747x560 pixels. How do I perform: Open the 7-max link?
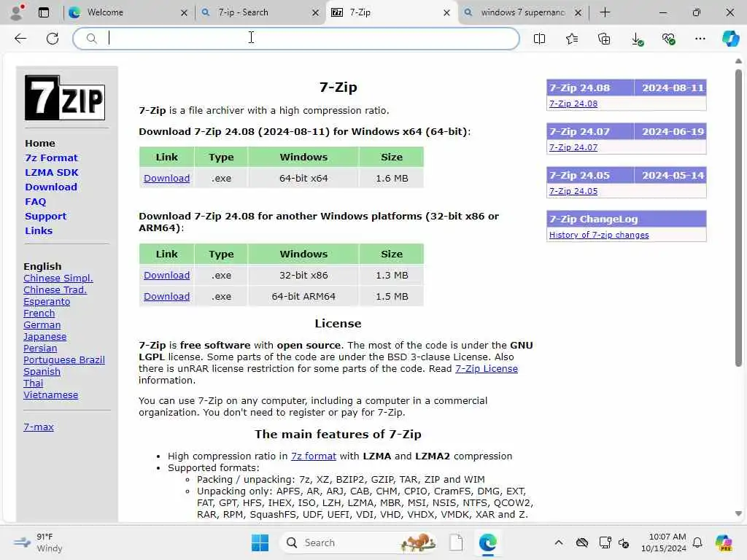(39, 427)
